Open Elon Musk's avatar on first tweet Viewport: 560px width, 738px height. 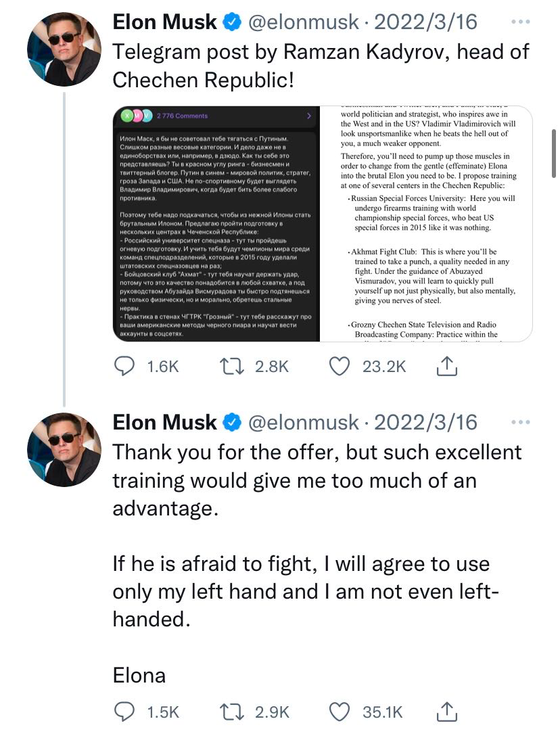coord(64,49)
